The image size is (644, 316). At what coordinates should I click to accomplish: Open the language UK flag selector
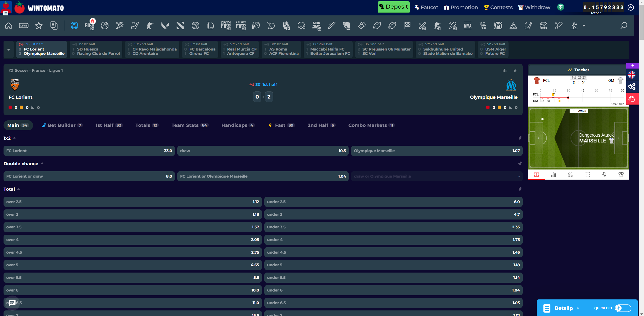tap(632, 75)
